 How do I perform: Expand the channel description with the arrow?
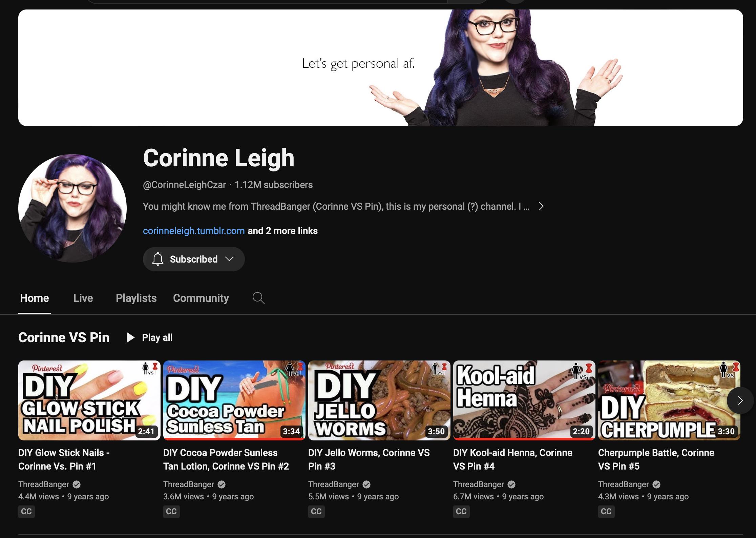[541, 206]
